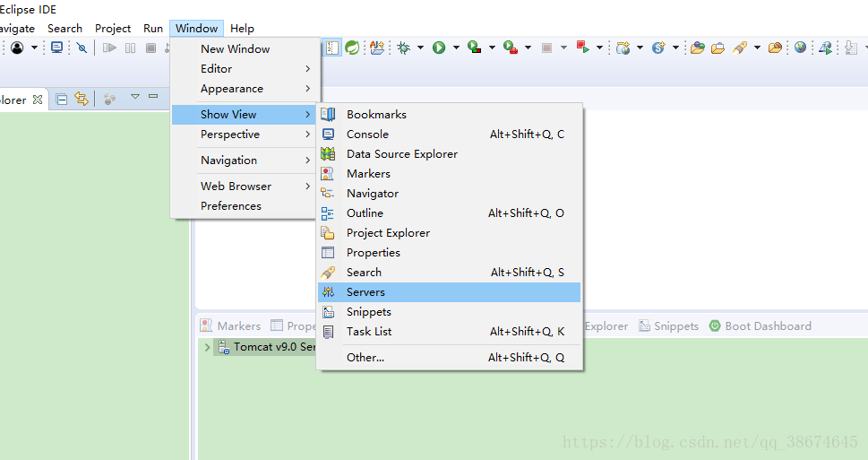Click the Open Task briefcase folder icon
868x460 pixels.
718,48
